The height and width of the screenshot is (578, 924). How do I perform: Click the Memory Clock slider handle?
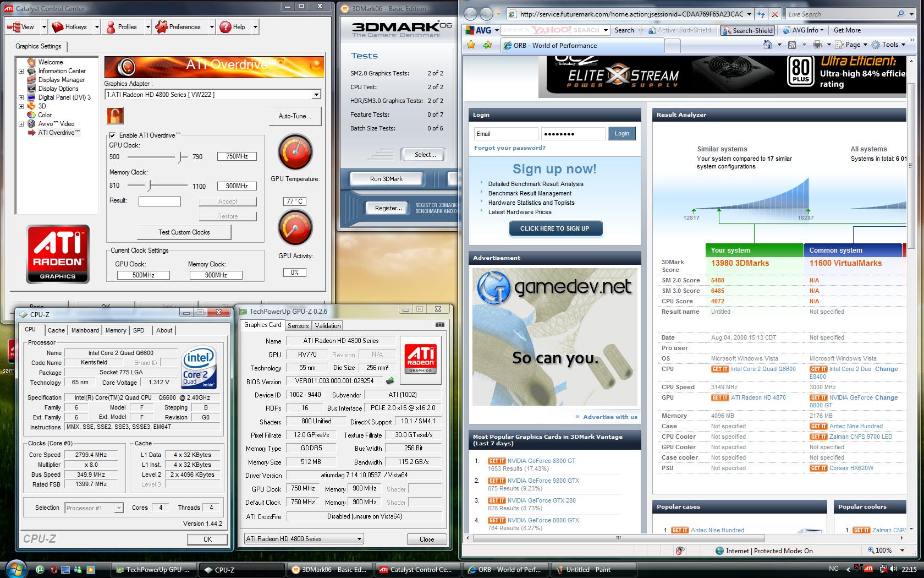pyautogui.click(x=149, y=186)
